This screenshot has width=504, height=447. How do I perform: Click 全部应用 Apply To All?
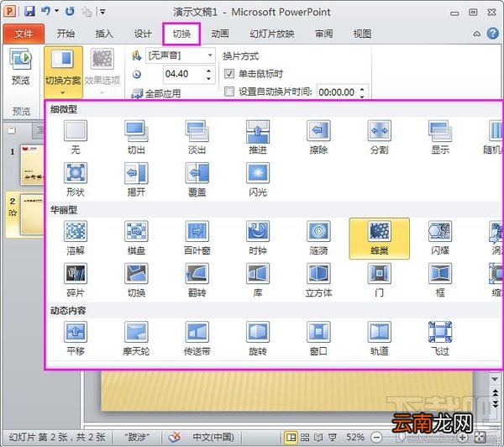[156, 93]
